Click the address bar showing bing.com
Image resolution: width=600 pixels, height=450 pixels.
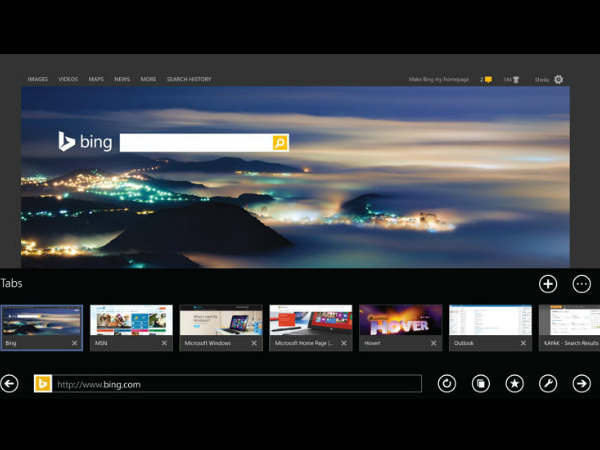pos(237,384)
